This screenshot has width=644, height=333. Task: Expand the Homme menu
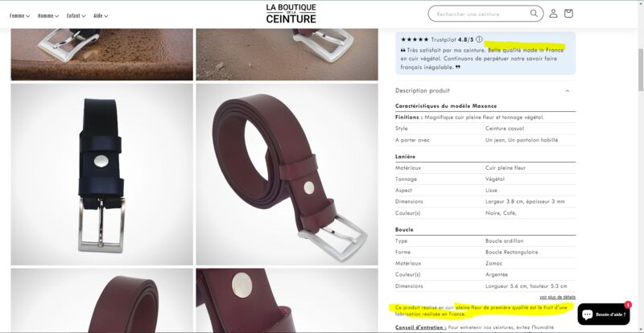[48, 15]
